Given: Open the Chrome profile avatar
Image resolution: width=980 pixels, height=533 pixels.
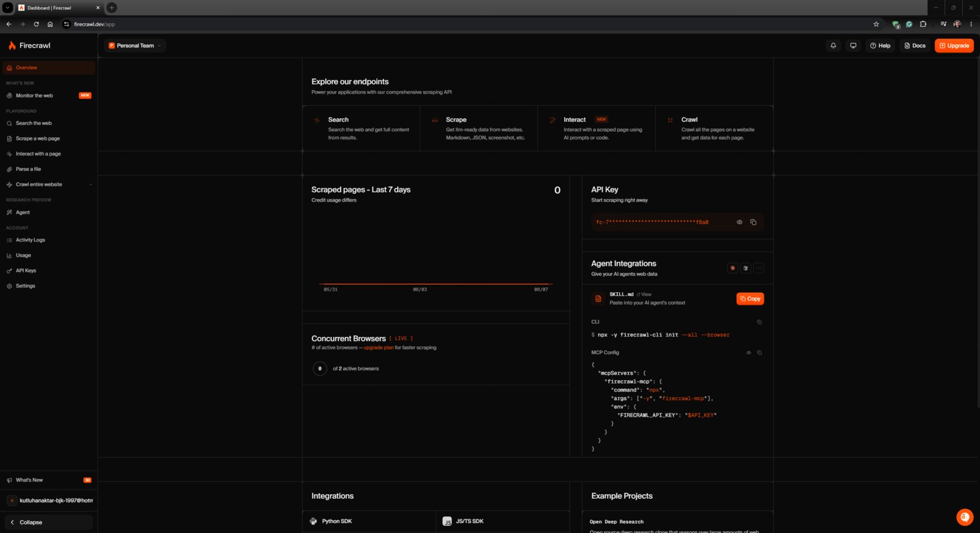Looking at the screenshot, I should (x=957, y=25).
